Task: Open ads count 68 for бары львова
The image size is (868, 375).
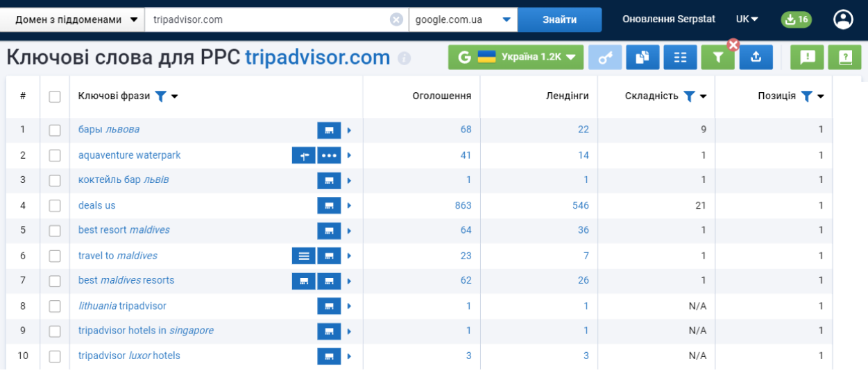Action: [466, 130]
